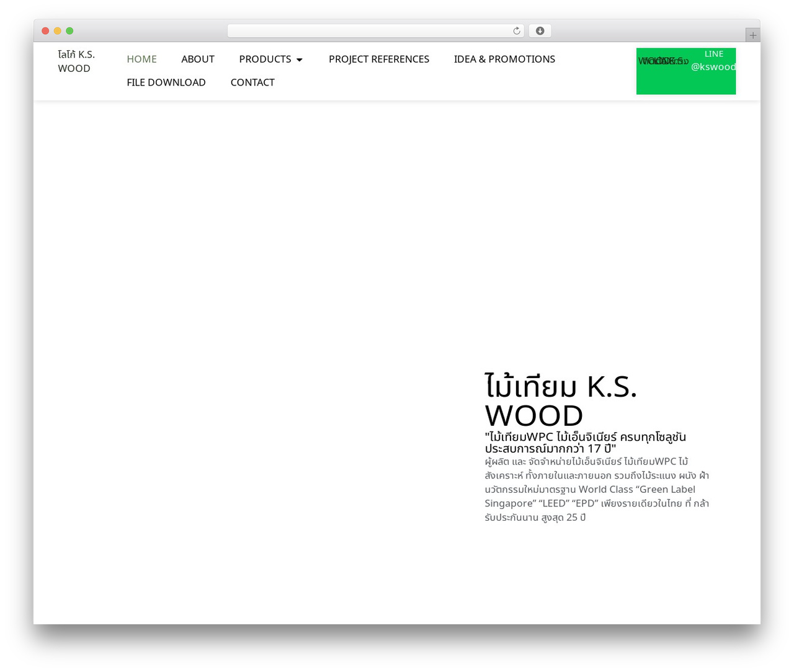Viewport: 794px width, 672px height.
Task: Click the paragraph mentioning Green Label Singapore
Action: [597, 489]
